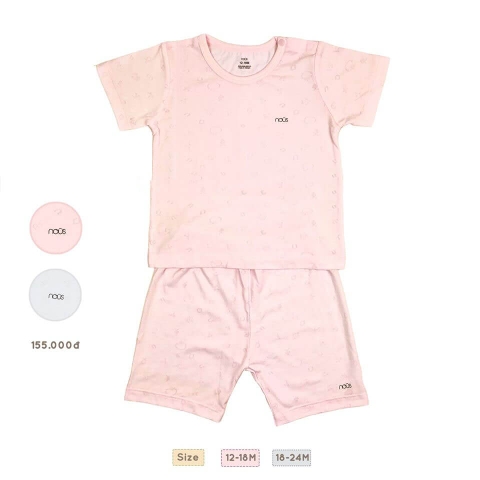
Task: Click the shirt's round neckline collar
Action: tap(242, 59)
